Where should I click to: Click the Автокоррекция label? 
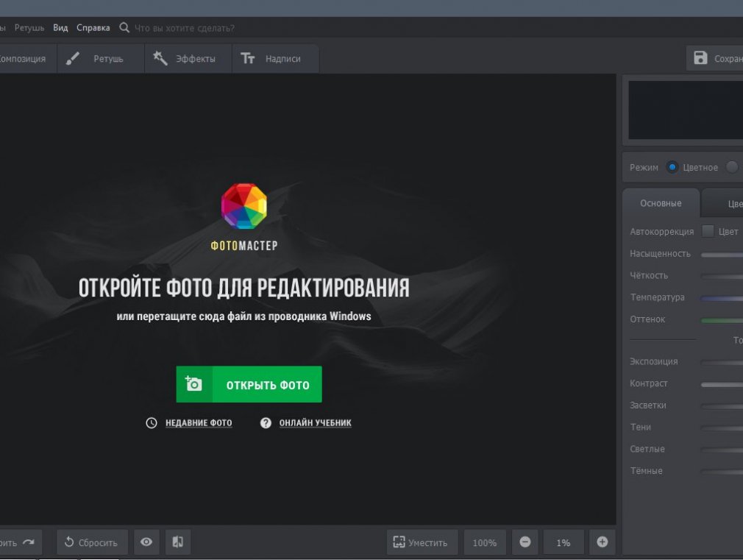click(x=662, y=231)
